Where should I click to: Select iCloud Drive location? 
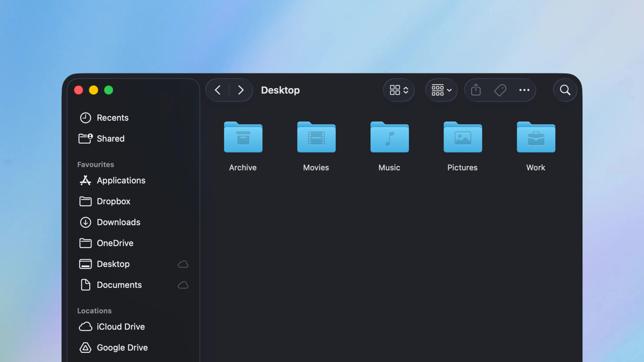120,327
